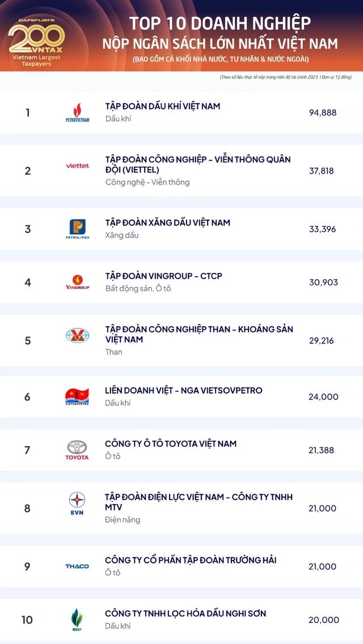This screenshot has height=644, width=363.
Task: Click the Toyota emblem logo
Action: pyautogui.click(x=77, y=450)
